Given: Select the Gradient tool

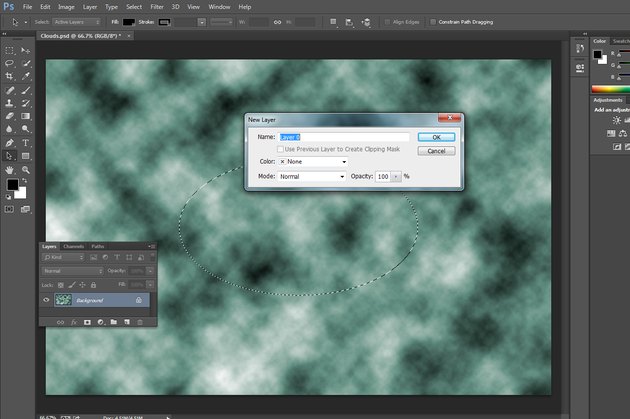Looking at the screenshot, I should click(26, 116).
